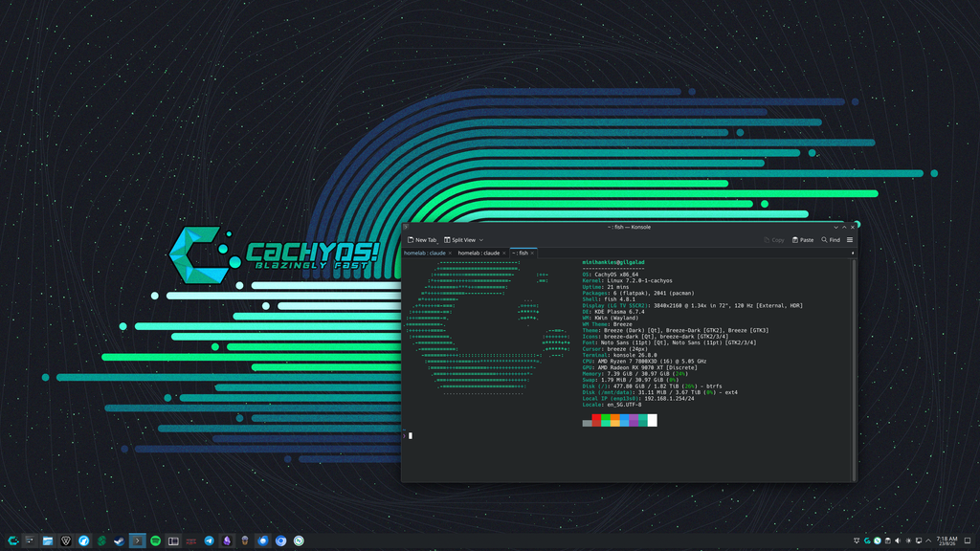Click the split-panel taskbar icon after Spotify
The image size is (980, 551).
[173, 541]
